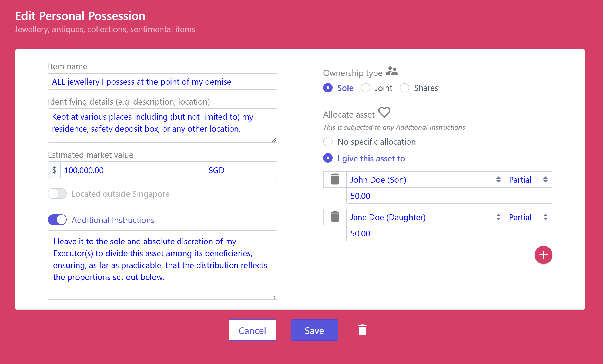The width and height of the screenshot is (603, 364).
Task: Click the red plus add beneficiary button
Action: pyautogui.click(x=543, y=255)
